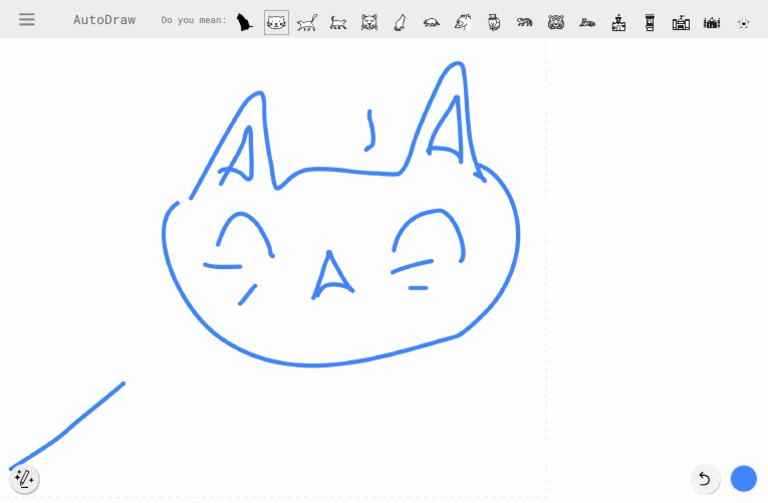The image size is (768, 503).
Task: Select the small castle tower suggestion
Action: (x=619, y=23)
